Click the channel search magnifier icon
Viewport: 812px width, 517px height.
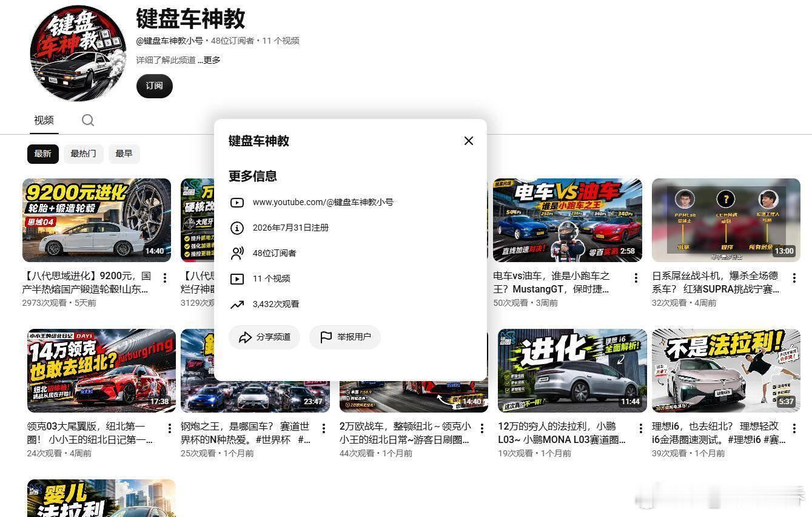pos(88,120)
